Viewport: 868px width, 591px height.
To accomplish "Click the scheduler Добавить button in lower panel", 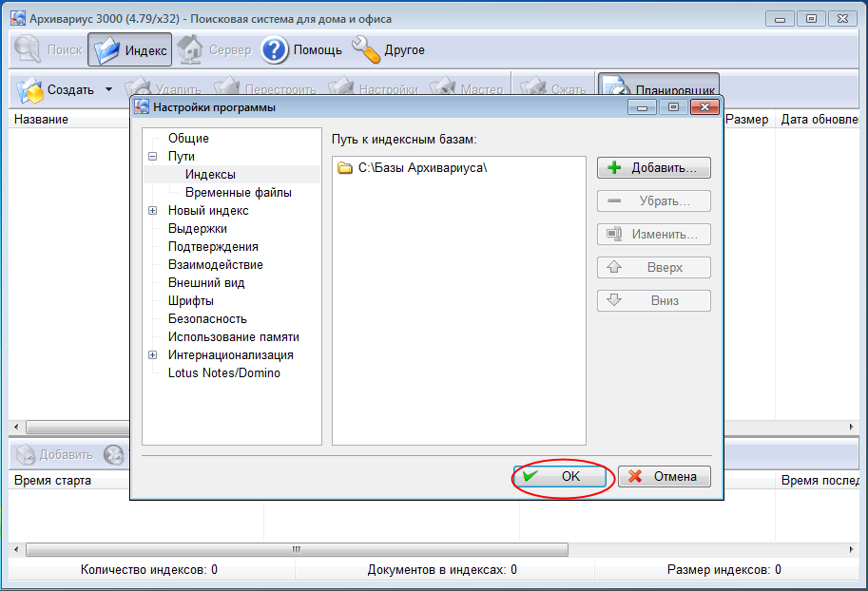I will [x=54, y=455].
